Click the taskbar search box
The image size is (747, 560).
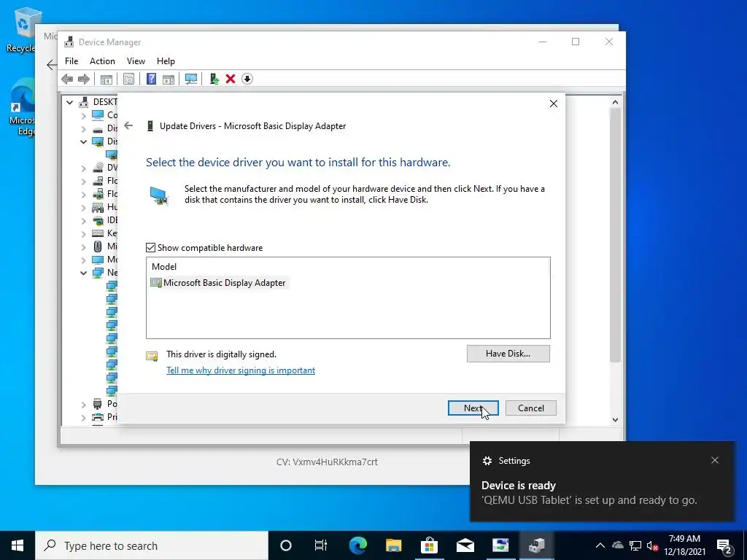tap(152, 545)
